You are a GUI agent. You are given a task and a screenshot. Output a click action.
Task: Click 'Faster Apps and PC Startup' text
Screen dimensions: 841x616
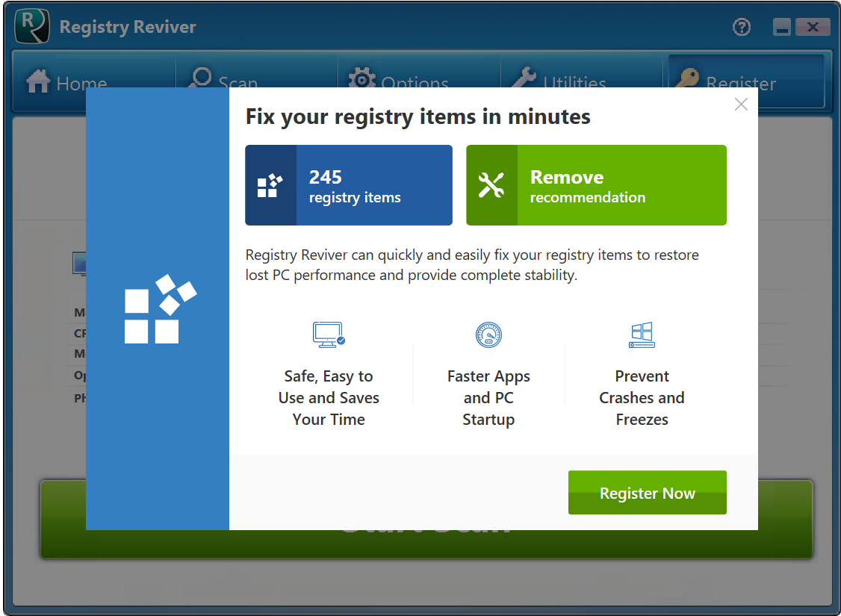click(x=488, y=397)
